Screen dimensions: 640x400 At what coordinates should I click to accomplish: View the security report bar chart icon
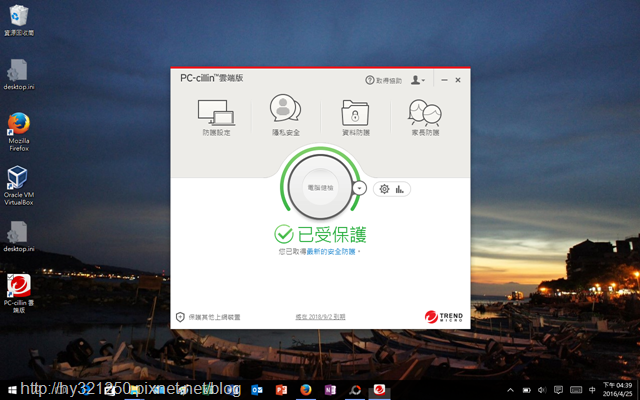(400, 189)
